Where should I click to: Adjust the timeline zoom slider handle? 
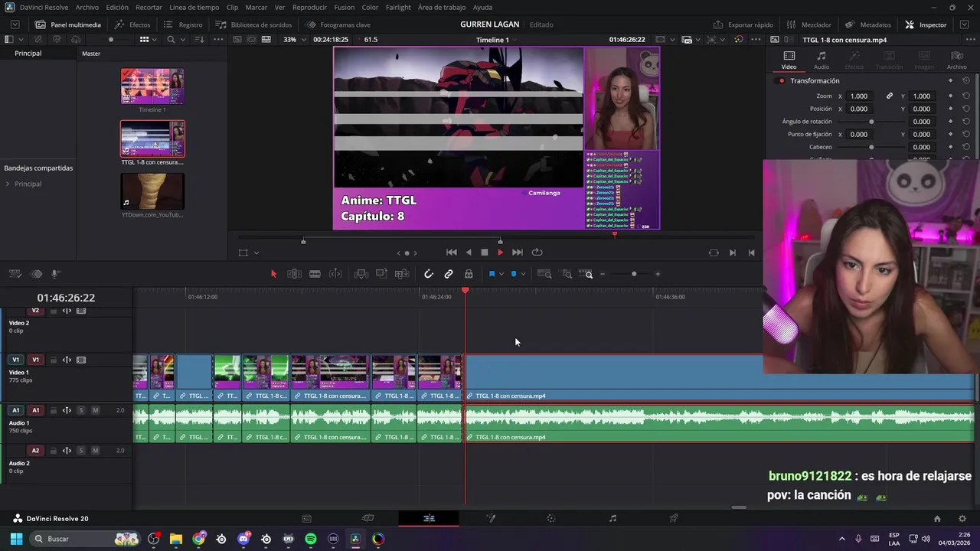coord(634,274)
